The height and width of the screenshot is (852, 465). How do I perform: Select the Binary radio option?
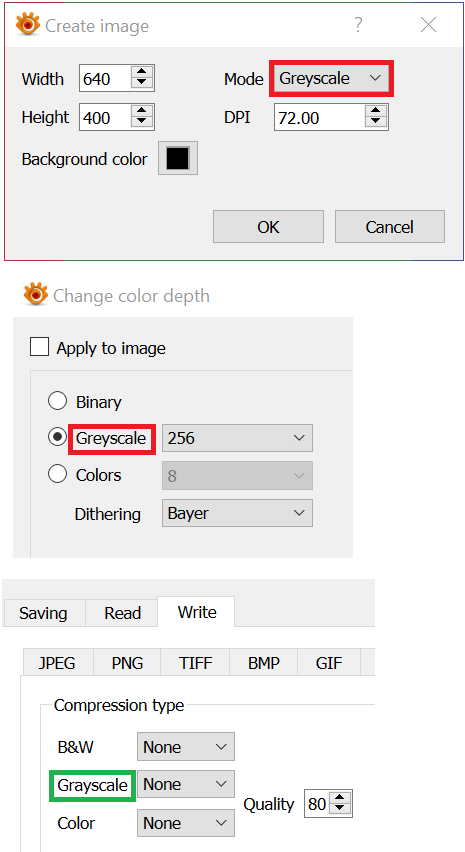coord(58,401)
